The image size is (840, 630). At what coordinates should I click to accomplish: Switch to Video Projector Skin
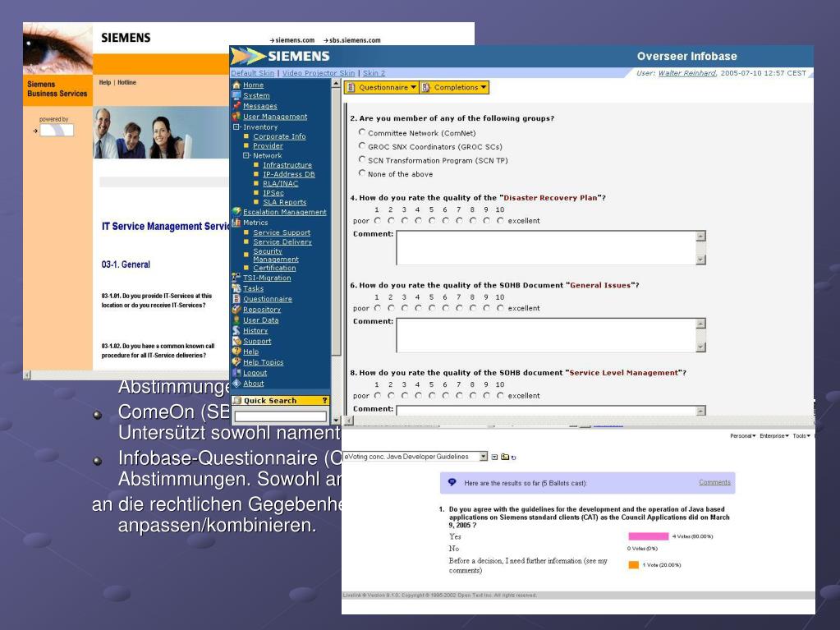coord(319,73)
